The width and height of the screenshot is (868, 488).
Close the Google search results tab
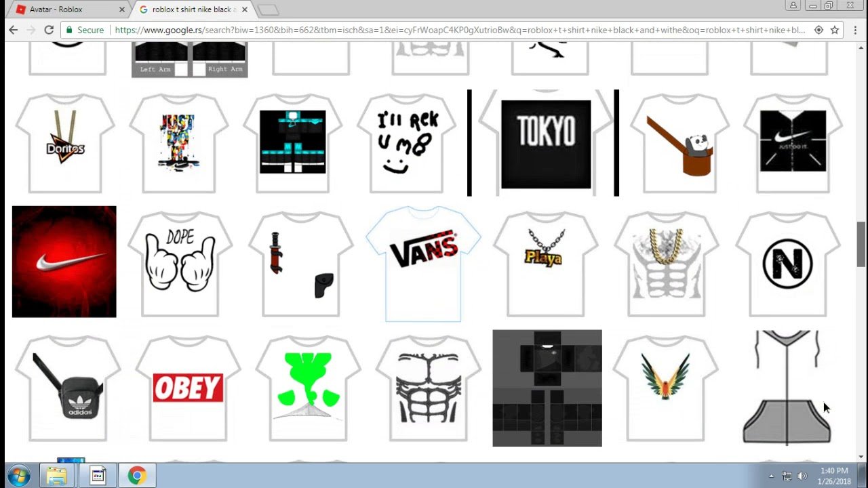(x=245, y=9)
